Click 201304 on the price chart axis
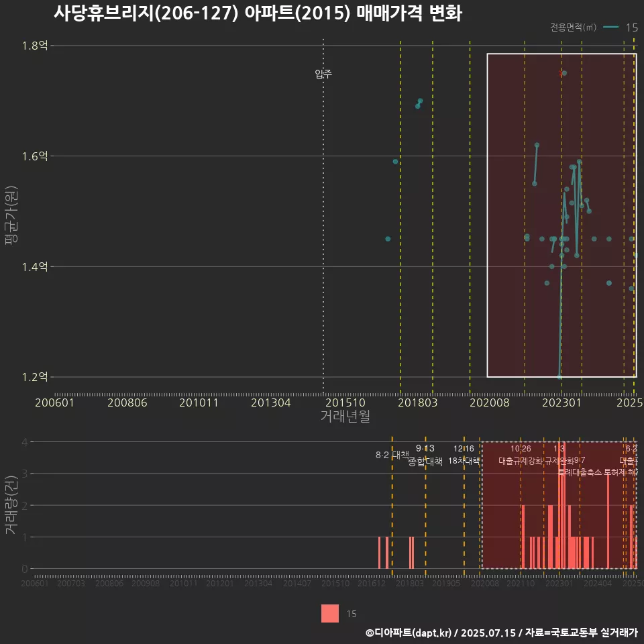 click(x=270, y=402)
